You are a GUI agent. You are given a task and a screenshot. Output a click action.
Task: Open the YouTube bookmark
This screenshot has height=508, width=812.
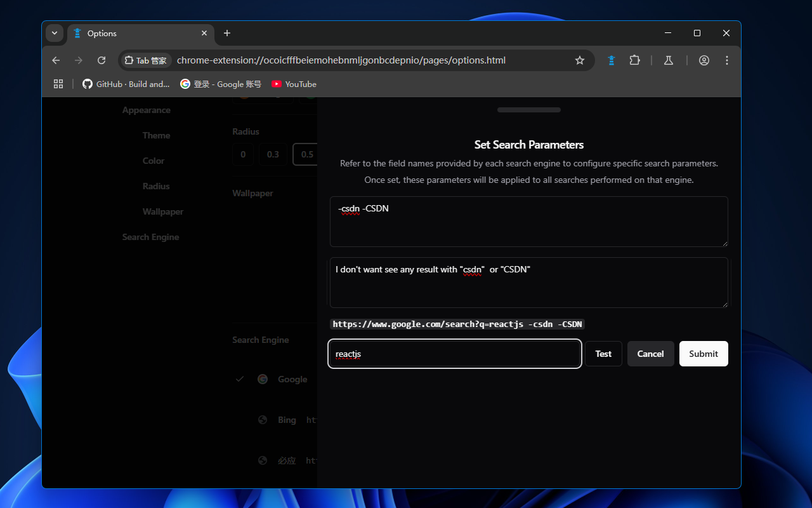tap(294, 84)
